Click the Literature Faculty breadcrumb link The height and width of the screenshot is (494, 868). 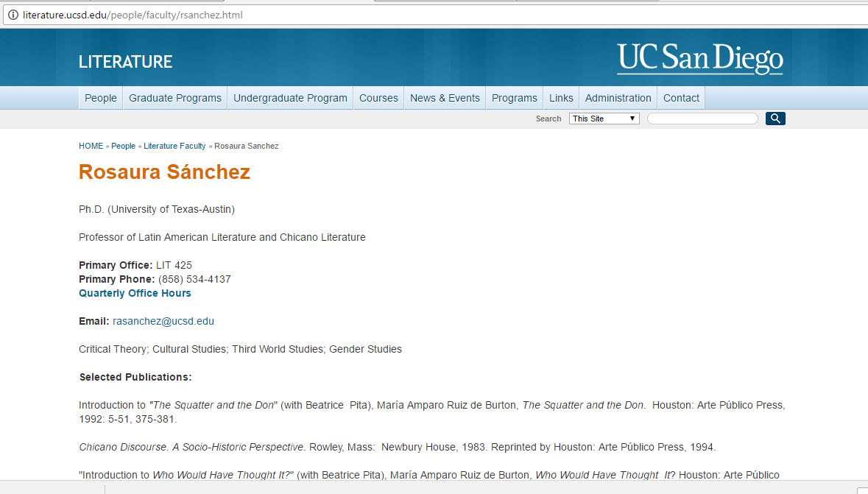(x=174, y=146)
